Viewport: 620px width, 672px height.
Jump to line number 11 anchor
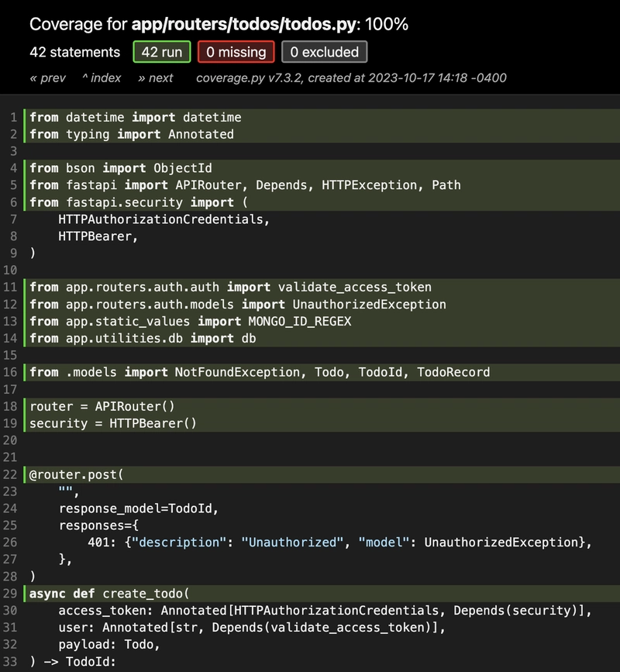click(x=10, y=287)
